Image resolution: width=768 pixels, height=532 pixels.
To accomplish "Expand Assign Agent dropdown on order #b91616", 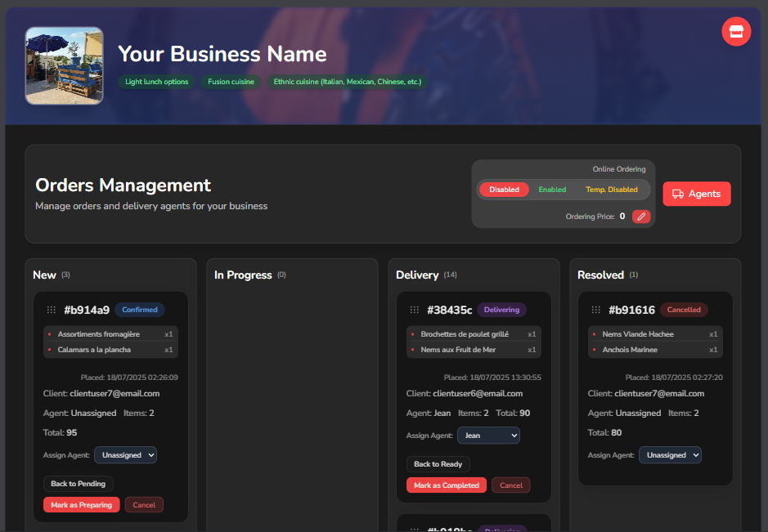I will (x=670, y=455).
